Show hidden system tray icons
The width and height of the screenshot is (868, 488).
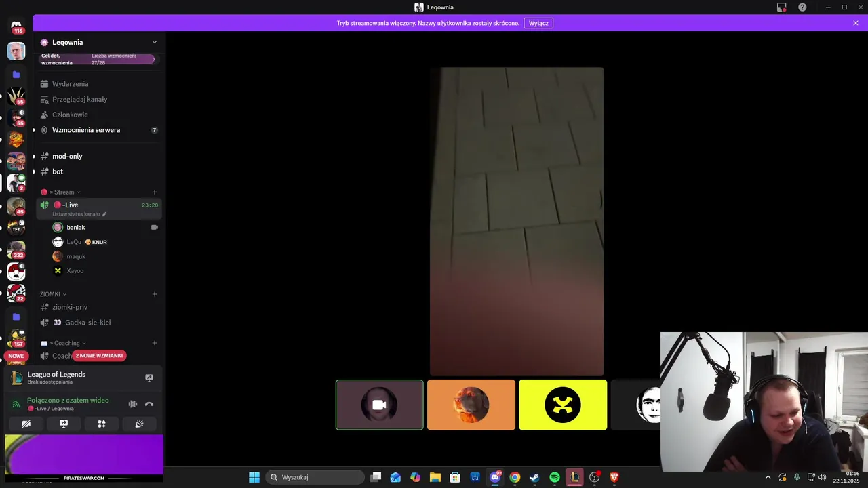[x=768, y=477]
